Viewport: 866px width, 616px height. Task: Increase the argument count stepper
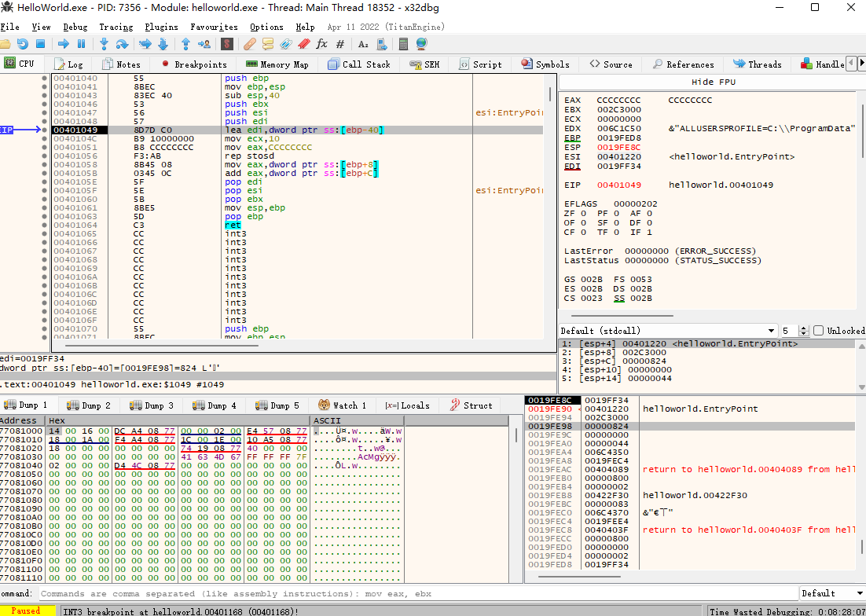(804, 328)
